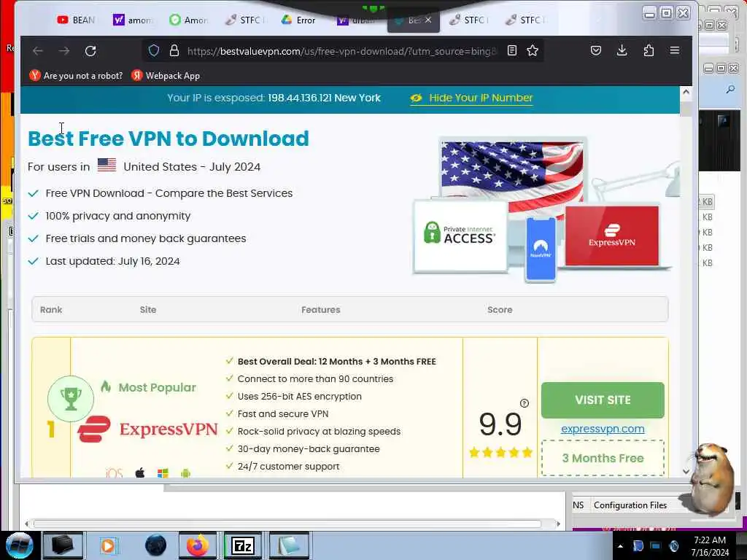Open the black box taskbar icon
Viewport: 747px width, 560px height.
coord(63,545)
